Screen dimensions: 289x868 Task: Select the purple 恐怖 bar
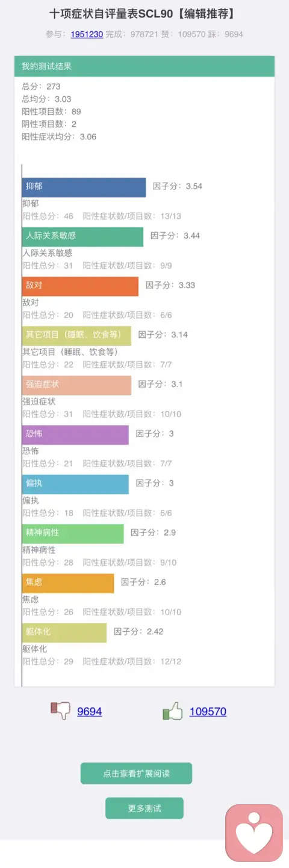tap(75, 435)
